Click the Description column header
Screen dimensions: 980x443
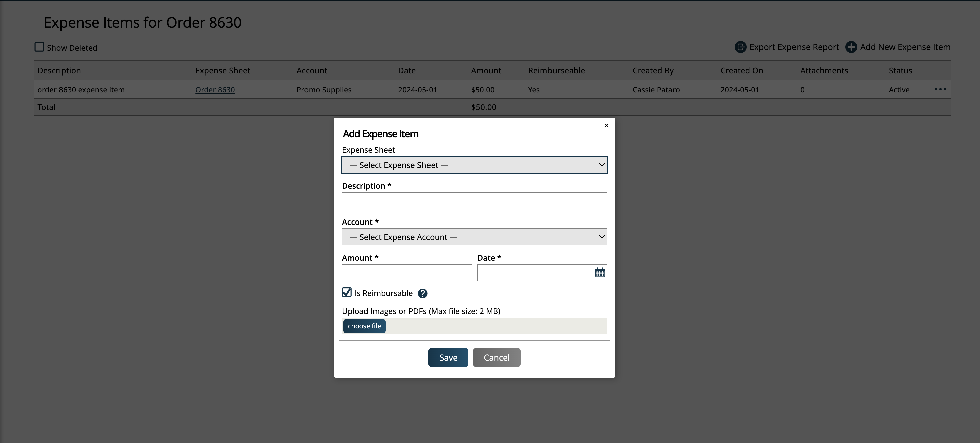point(59,71)
